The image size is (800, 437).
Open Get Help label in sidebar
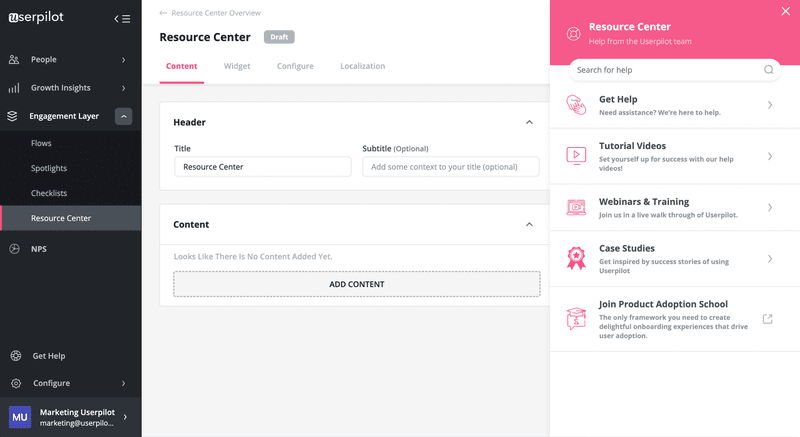coord(49,356)
